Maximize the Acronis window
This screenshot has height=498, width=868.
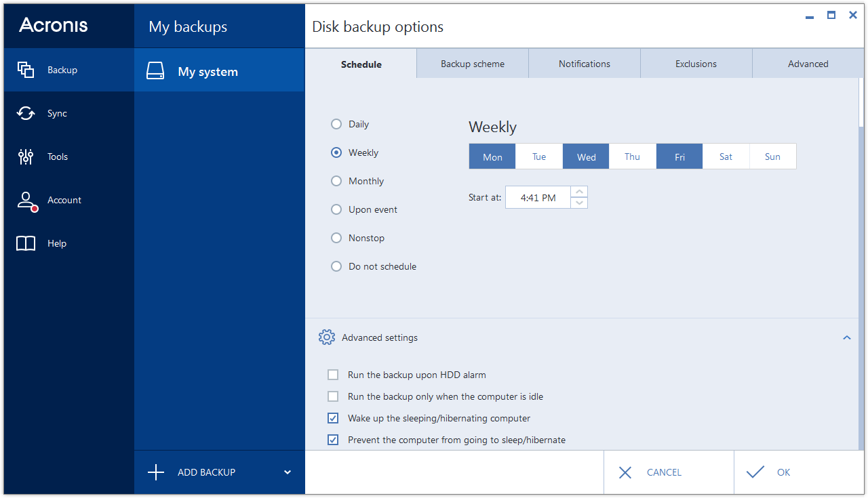coord(831,15)
